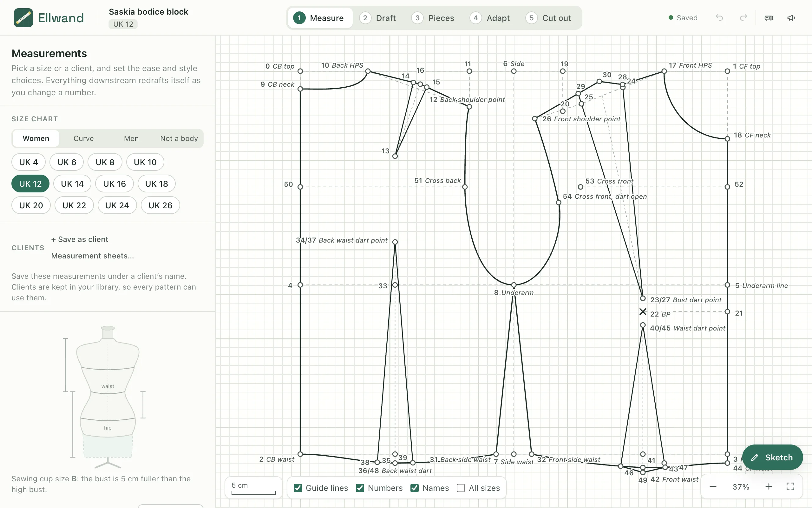Screen dimensions: 812x508
Task: Toggle the Guide lines checkbox
Action: pyautogui.click(x=298, y=488)
